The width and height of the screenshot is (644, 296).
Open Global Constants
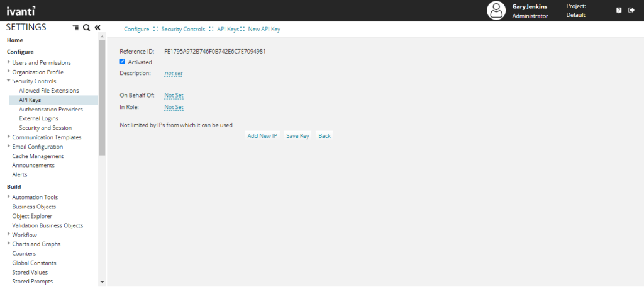[34, 263]
